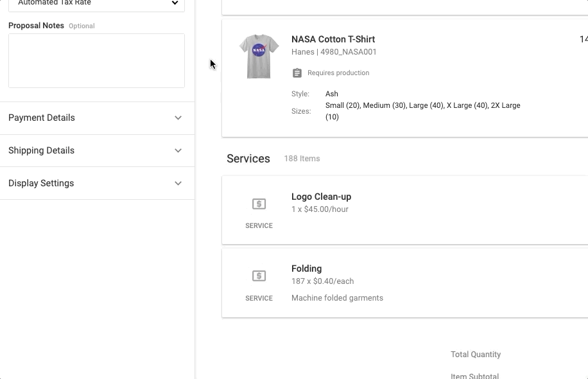Click the 188 Items count label
Image resolution: width=588 pixels, height=379 pixels.
[302, 159]
